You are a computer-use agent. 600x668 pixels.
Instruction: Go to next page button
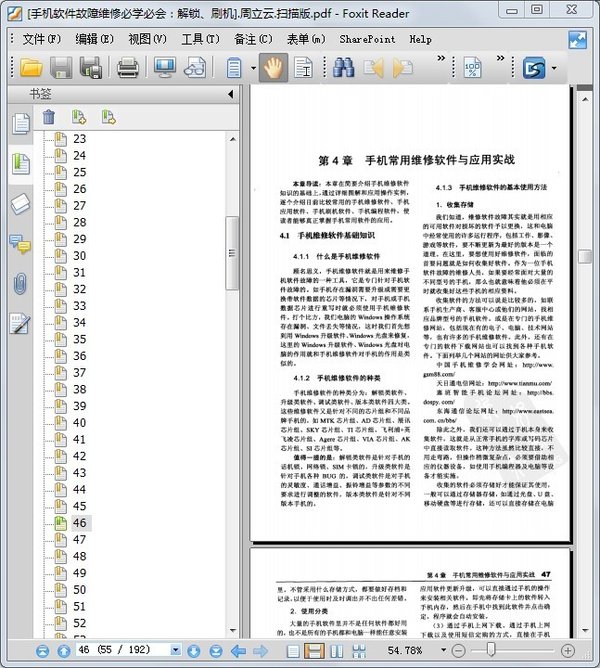(193, 651)
